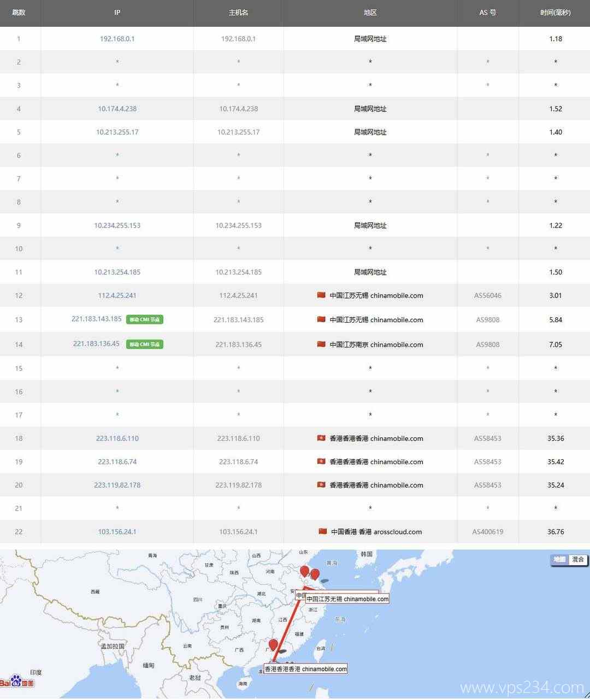
Task: Click AS400619 in hop 22 row
Action: click(488, 532)
